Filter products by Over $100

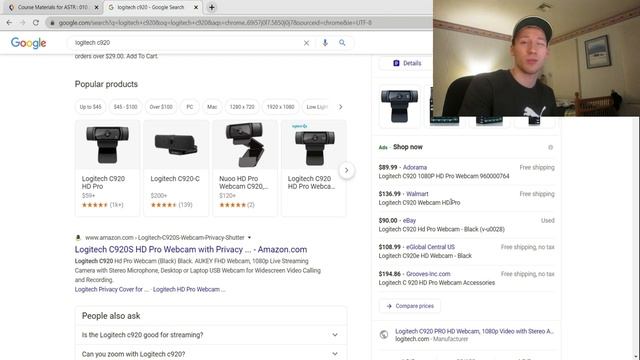tap(161, 107)
